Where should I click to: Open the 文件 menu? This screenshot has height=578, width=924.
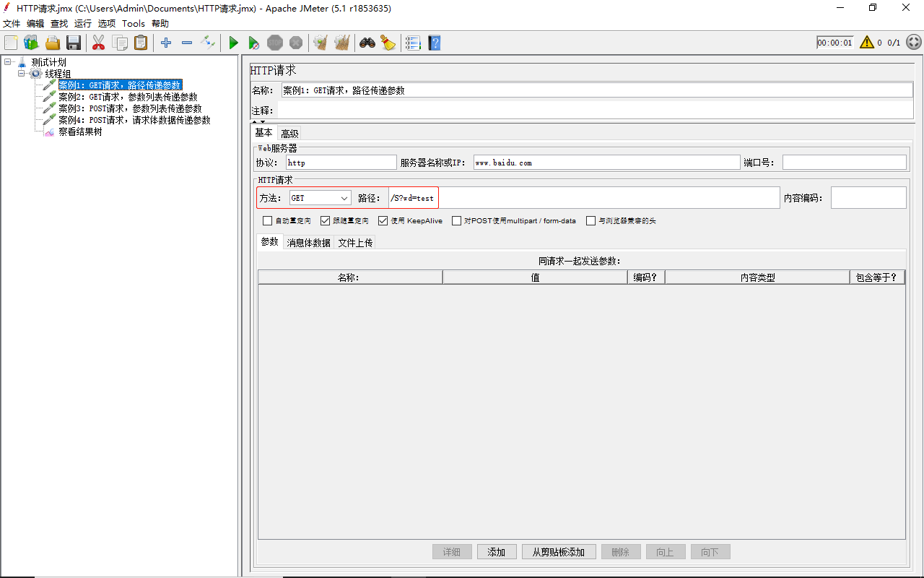[x=12, y=24]
